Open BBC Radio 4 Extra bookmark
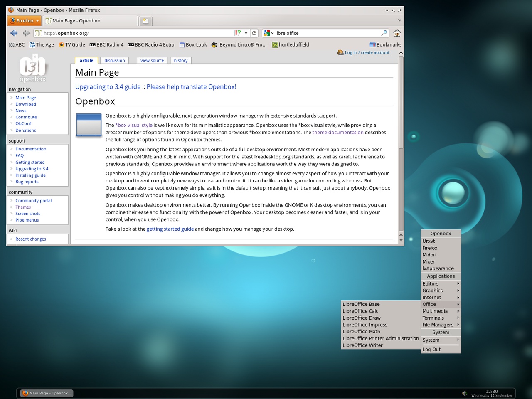532x399 pixels. (x=151, y=44)
